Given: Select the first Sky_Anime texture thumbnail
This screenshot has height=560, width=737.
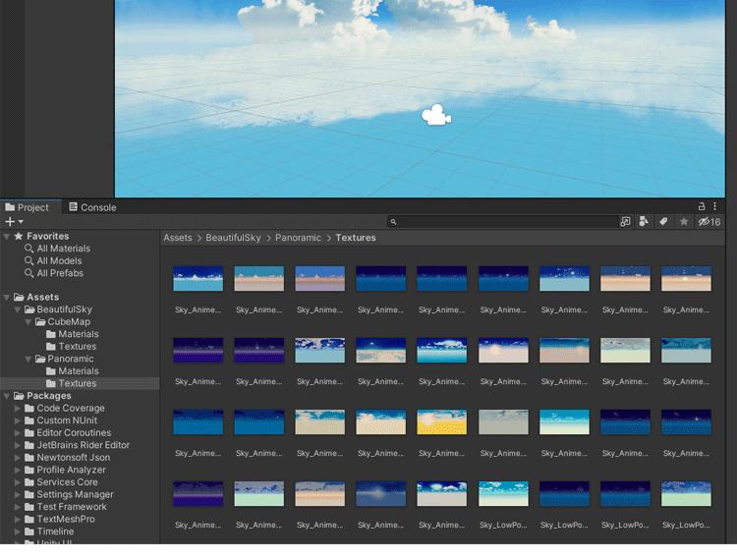Looking at the screenshot, I should tap(198, 279).
